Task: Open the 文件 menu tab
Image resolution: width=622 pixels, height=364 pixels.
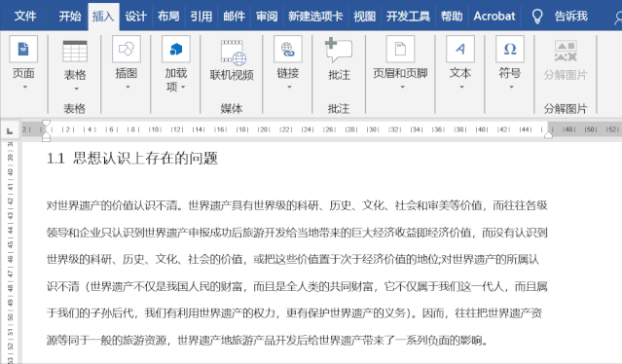Action: (25, 17)
